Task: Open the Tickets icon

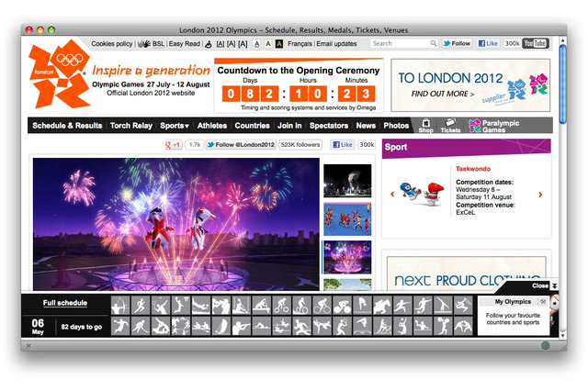Action: pyautogui.click(x=451, y=126)
